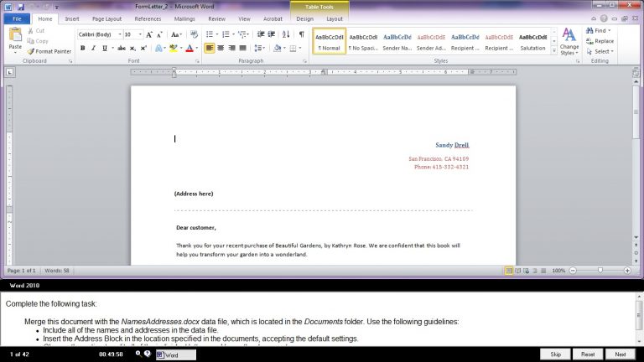Toggle left text alignment
This screenshot has width=644, height=362.
point(209,49)
